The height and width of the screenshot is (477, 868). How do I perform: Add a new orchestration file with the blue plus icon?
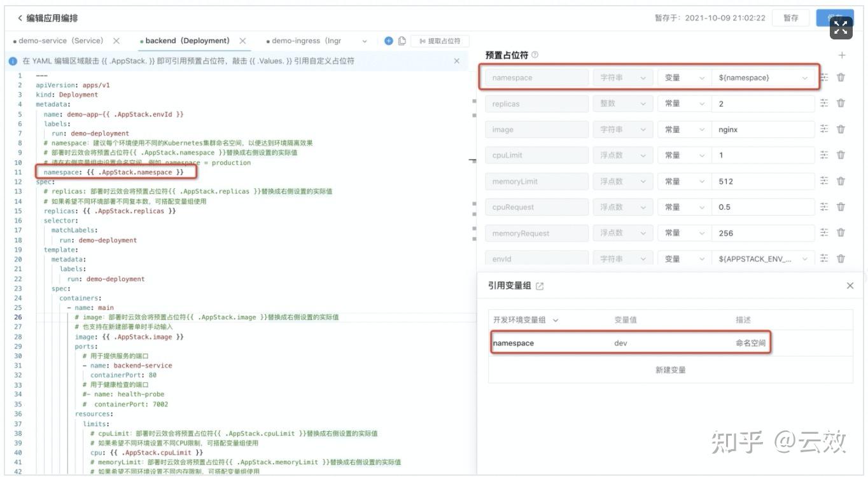(388, 40)
